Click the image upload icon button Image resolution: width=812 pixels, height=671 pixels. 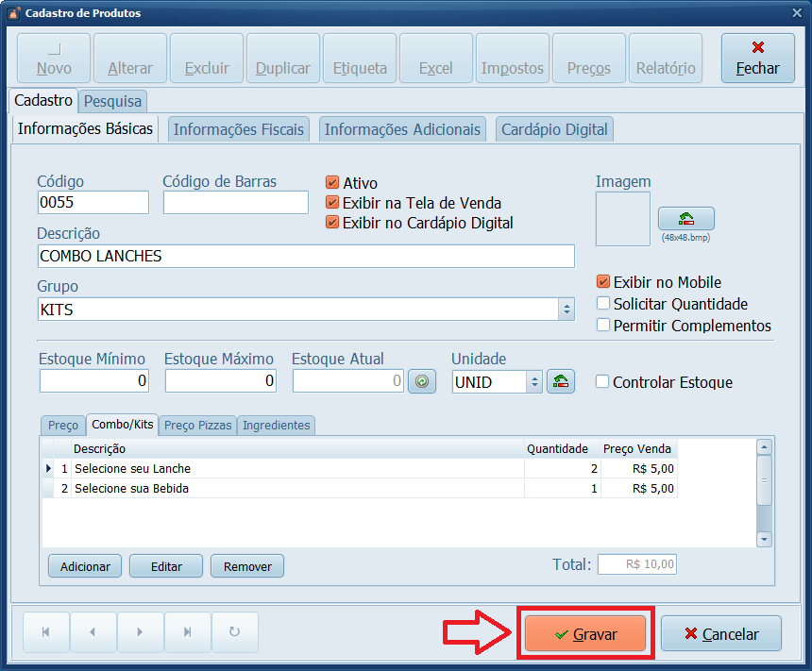pos(685,219)
